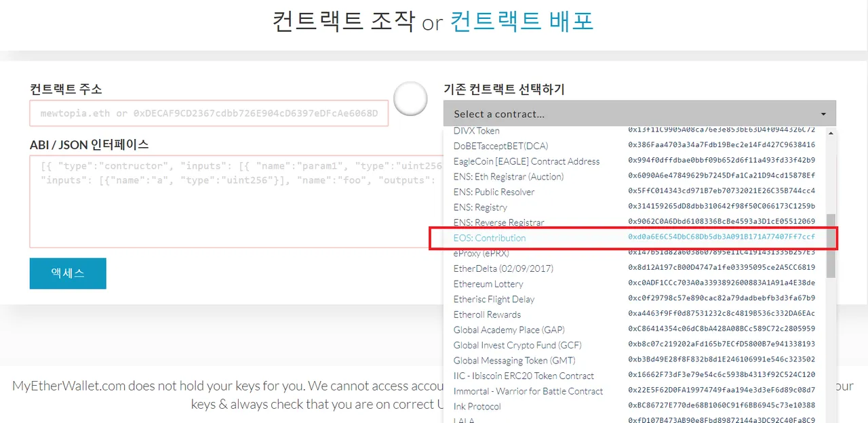Screen dimensions: 868x423
Task: Click address 0xc0ADF1CCc703A0a3393892600883A1A91a4E38de
Action: 722,283
